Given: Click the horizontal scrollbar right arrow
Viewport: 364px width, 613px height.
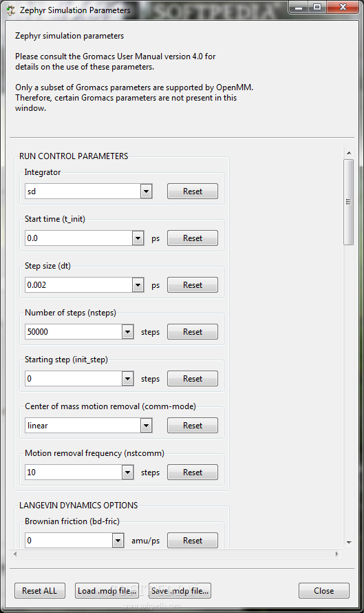Looking at the screenshot, I should click(x=337, y=554).
